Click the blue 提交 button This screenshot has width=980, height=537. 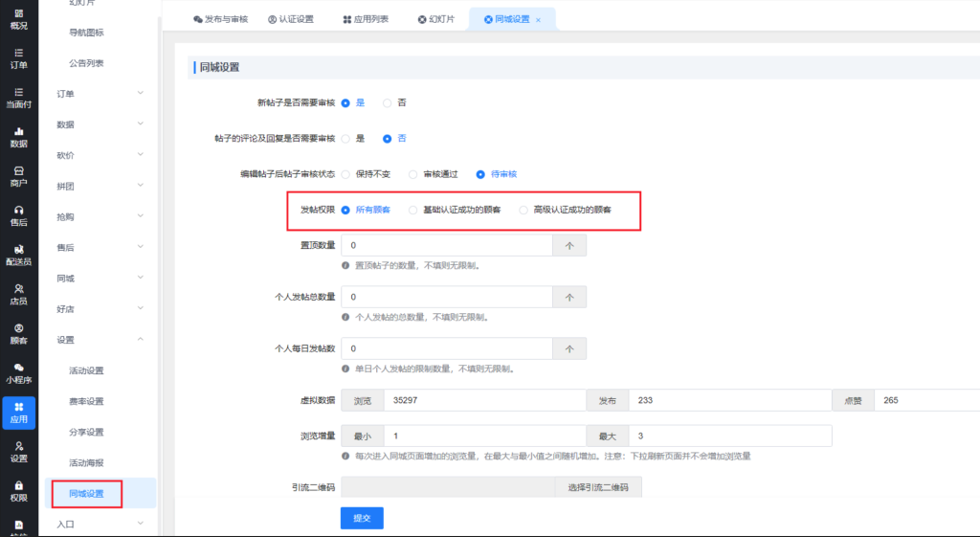[362, 518]
